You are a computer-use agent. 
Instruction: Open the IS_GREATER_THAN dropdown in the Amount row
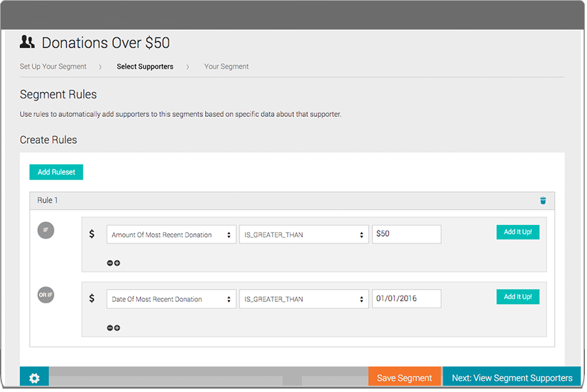(x=303, y=235)
